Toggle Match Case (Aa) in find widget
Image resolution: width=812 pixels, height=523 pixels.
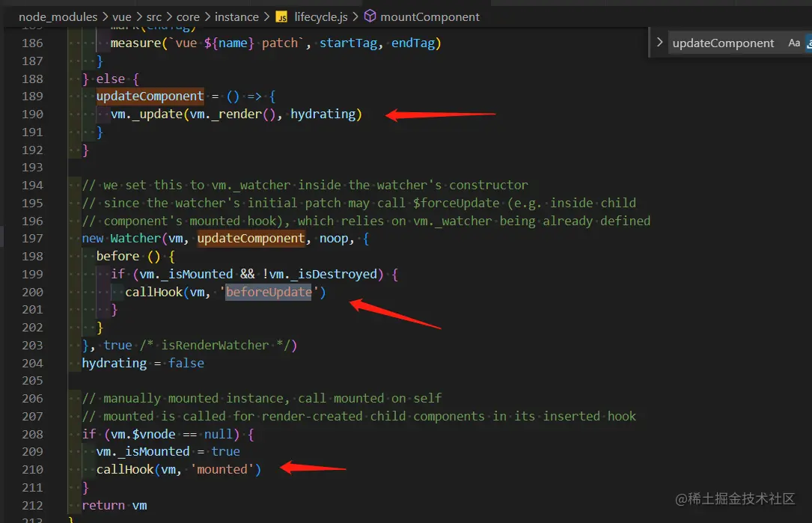(x=794, y=43)
